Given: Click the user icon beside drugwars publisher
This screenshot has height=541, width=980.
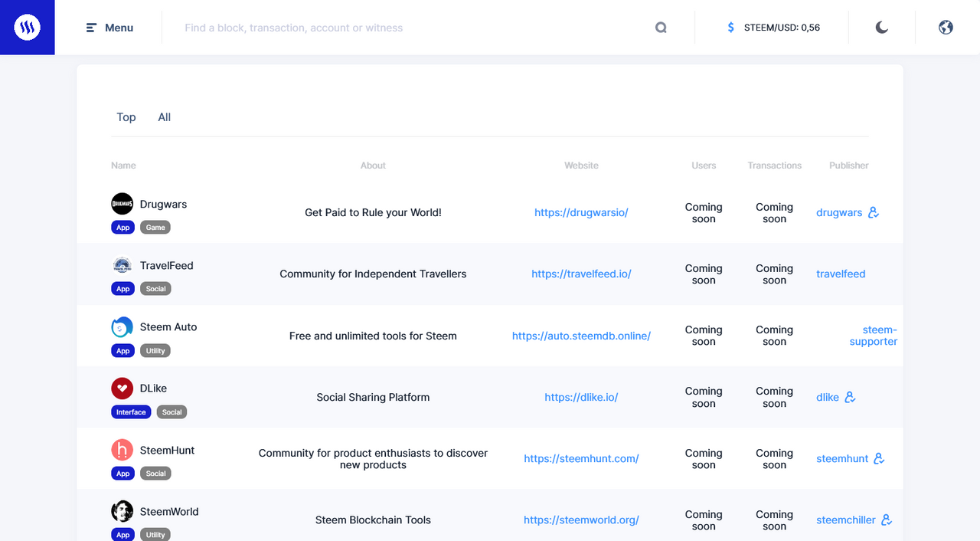Looking at the screenshot, I should tap(874, 212).
